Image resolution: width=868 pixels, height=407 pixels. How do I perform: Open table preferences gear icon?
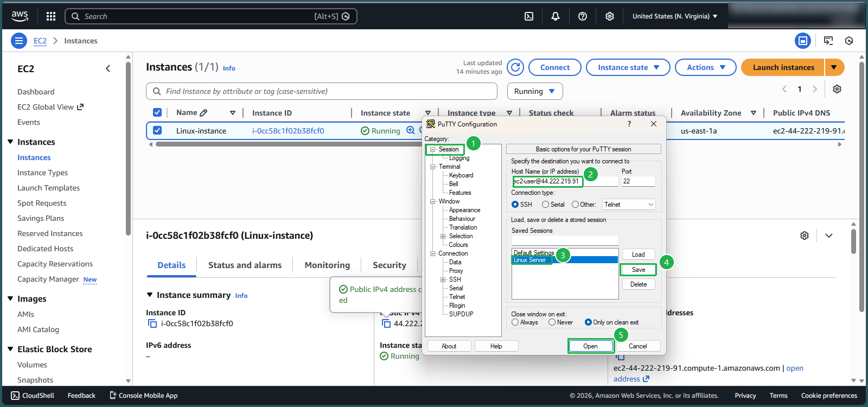pyautogui.click(x=837, y=89)
